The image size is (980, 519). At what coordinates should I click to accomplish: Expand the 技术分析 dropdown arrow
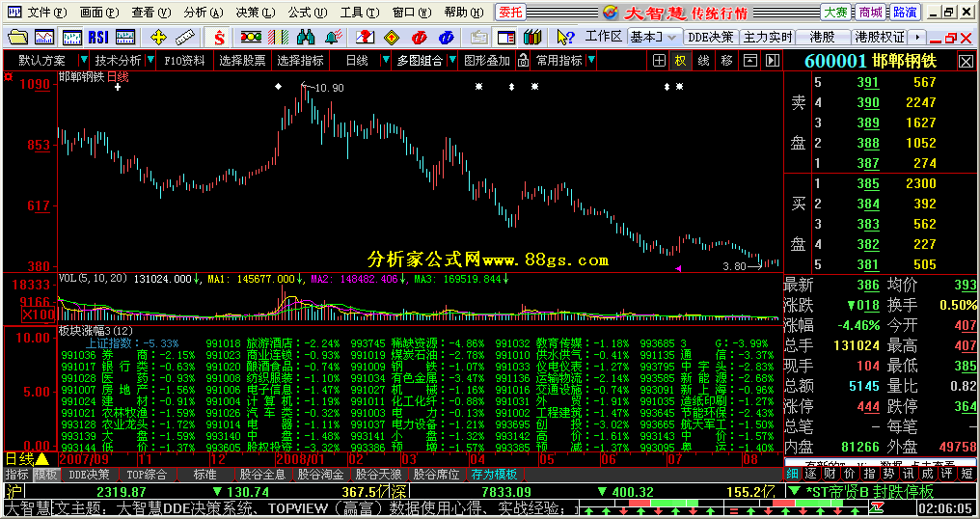coord(150,61)
